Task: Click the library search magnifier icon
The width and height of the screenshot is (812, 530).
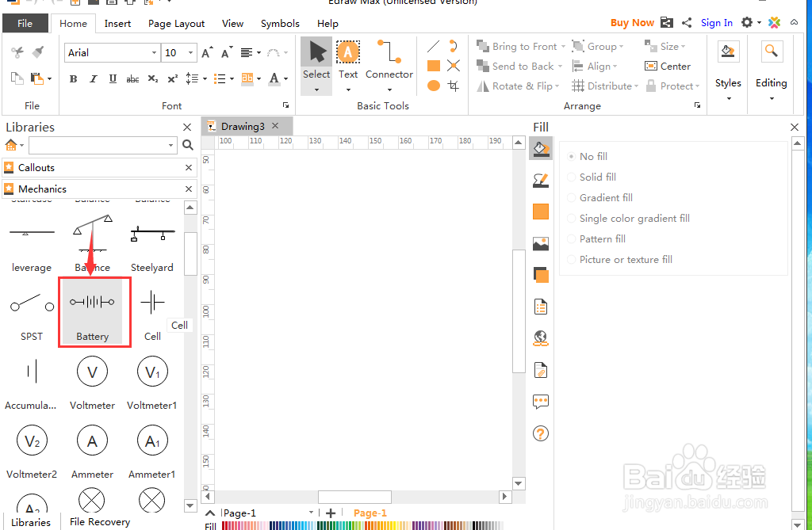Action: pos(188,146)
